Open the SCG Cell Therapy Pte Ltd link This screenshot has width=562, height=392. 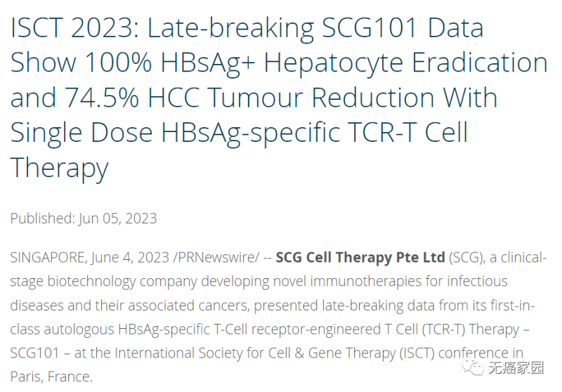(x=360, y=258)
